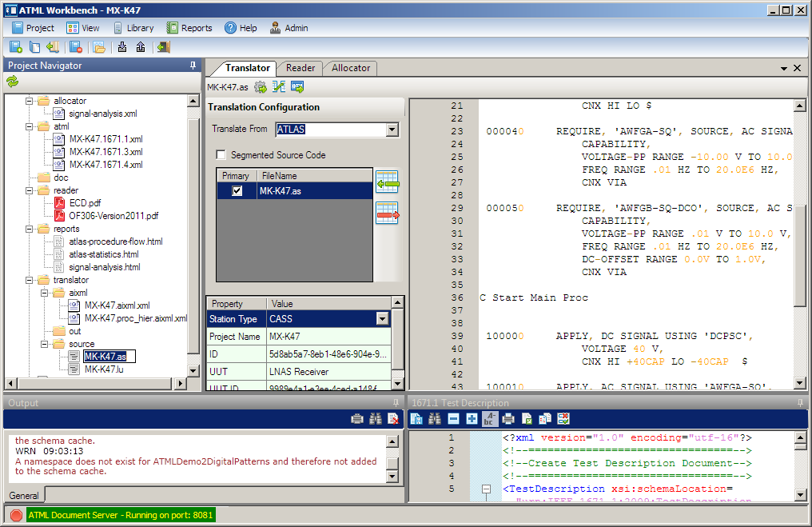Image resolution: width=812 pixels, height=527 pixels.
Task: Click the download arrow toolbar icon
Action: (x=122, y=47)
